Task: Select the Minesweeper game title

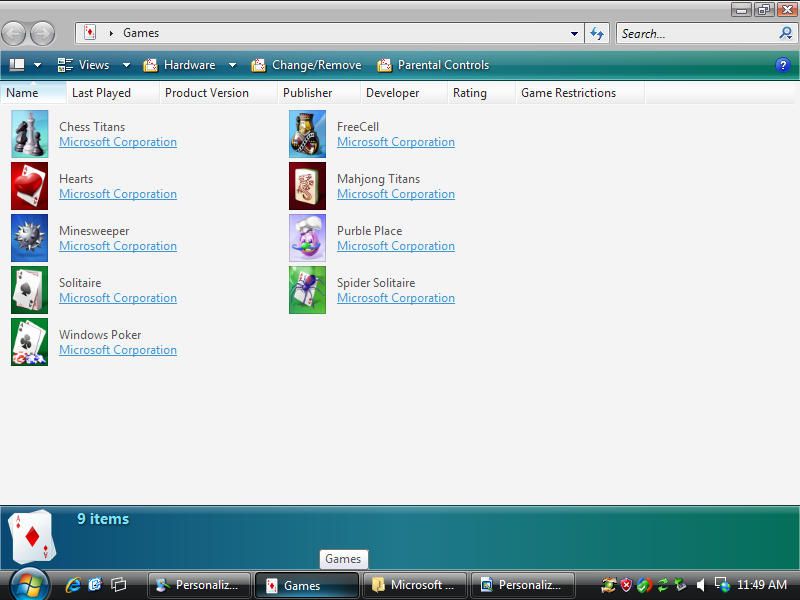Action: pos(94,231)
